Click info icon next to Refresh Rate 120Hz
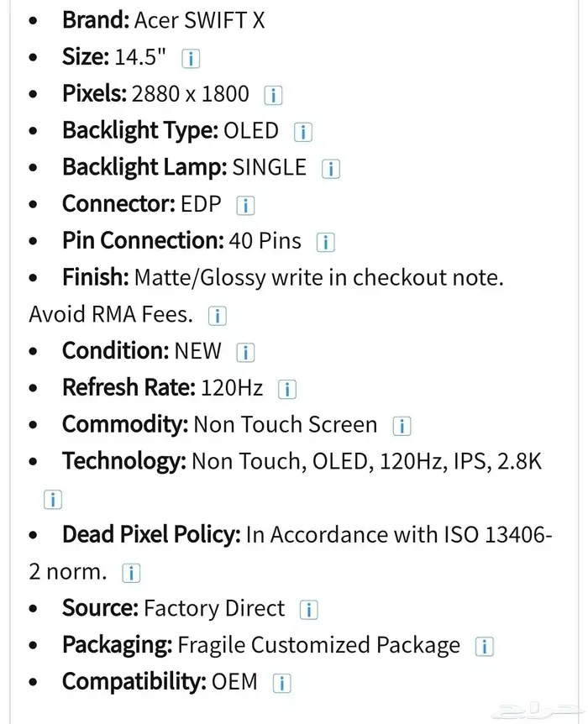588x724 pixels. coord(286,389)
